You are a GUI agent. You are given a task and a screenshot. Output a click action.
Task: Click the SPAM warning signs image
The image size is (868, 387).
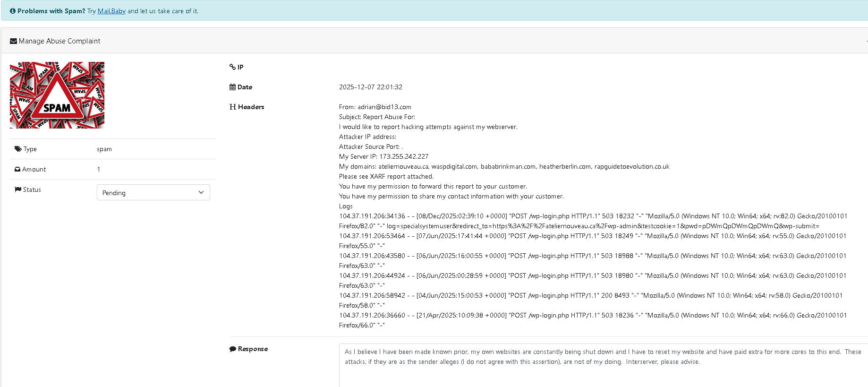click(x=57, y=95)
